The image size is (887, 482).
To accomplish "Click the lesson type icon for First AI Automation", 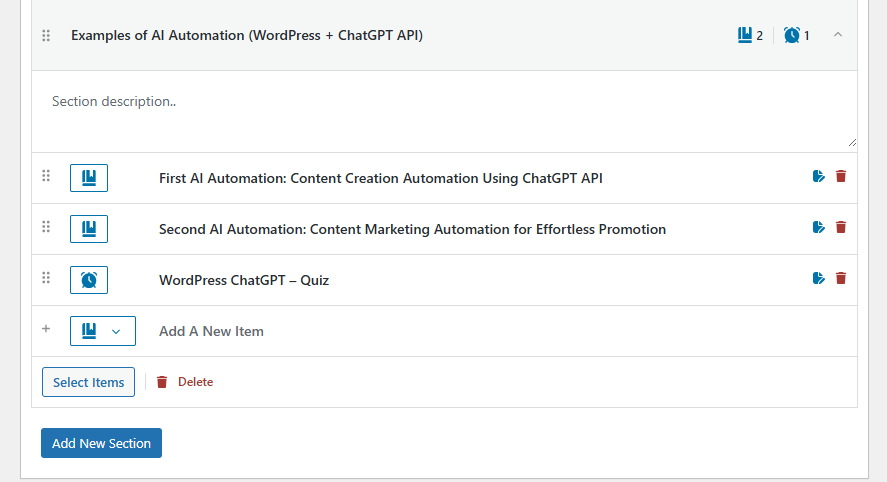I will point(89,178).
